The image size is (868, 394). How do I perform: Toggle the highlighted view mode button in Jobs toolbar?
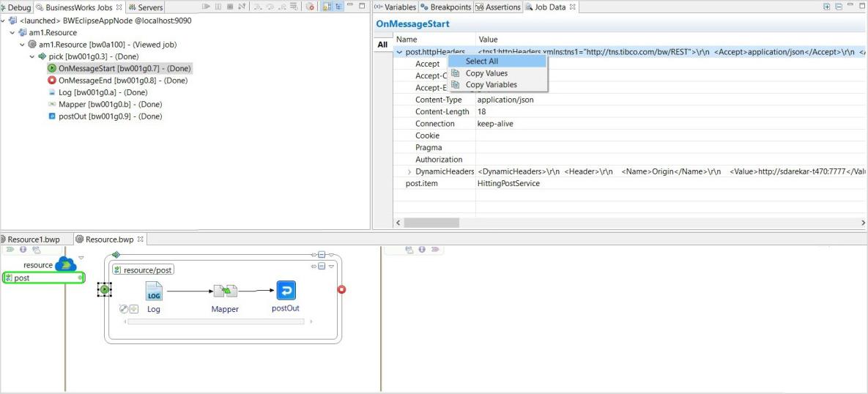(x=326, y=7)
